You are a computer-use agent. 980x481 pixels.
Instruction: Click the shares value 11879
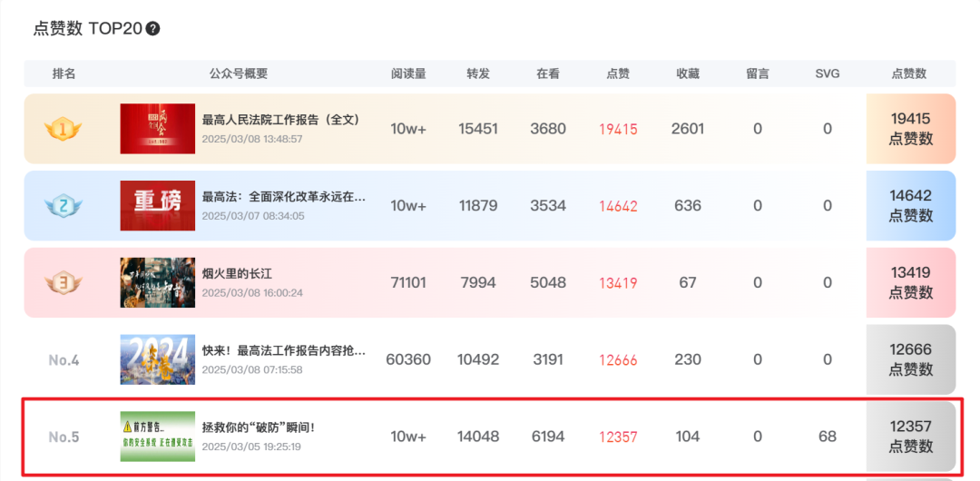478,206
